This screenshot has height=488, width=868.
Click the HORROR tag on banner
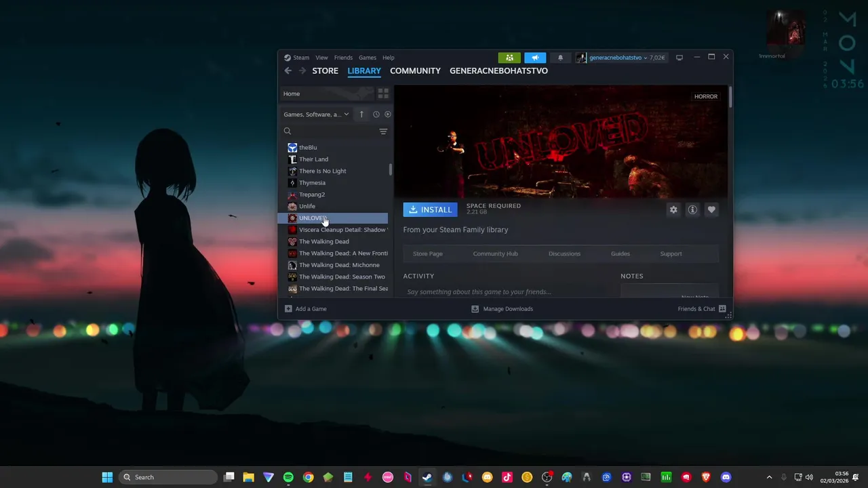tap(706, 97)
